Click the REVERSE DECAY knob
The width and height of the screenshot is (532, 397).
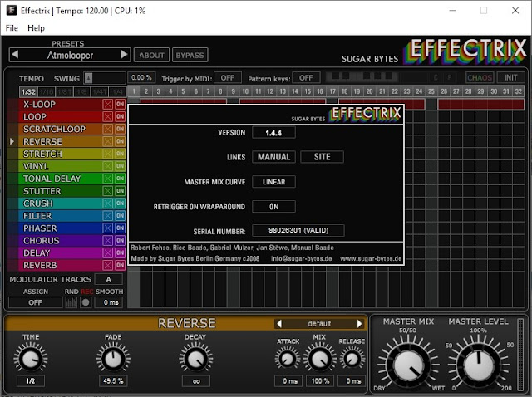pyautogui.click(x=196, y=358)
